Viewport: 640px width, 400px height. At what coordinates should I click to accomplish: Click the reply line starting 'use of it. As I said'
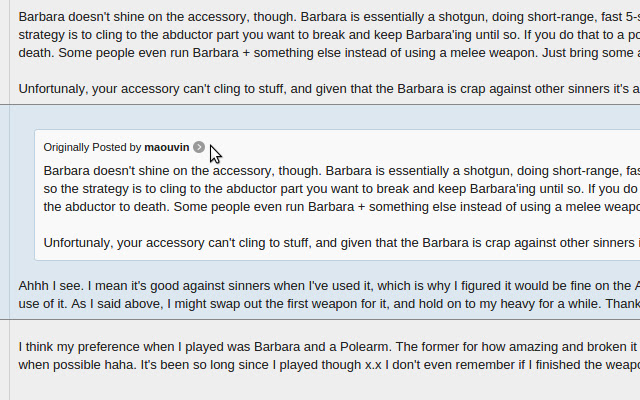pyautogui.click(x=329, y=304)
